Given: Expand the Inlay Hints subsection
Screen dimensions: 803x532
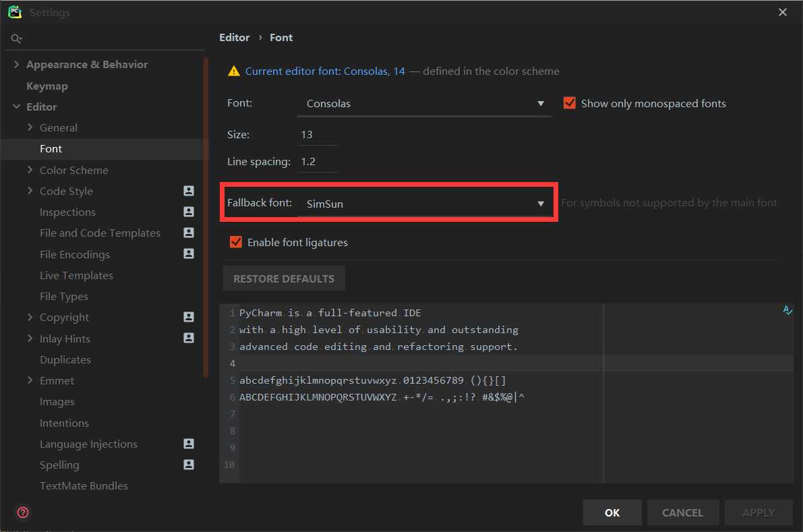Looking at the screenshot, I should [30, 338].
